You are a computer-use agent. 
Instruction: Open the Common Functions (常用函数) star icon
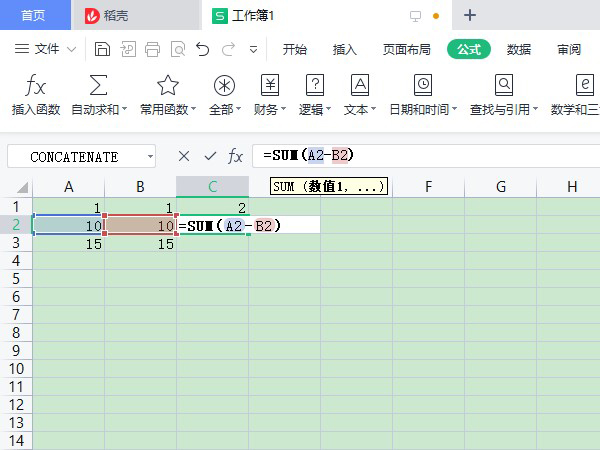pos(167,86)
